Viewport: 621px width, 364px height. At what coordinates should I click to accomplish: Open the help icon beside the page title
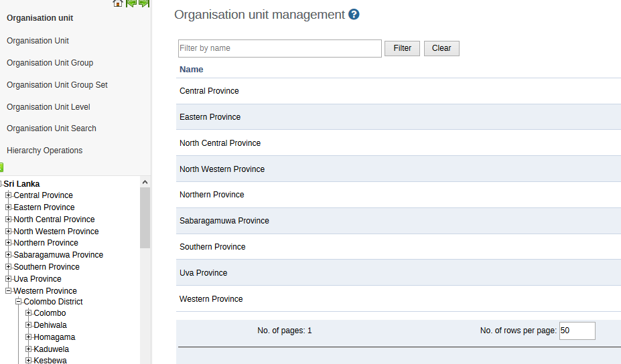pos(354,14)
